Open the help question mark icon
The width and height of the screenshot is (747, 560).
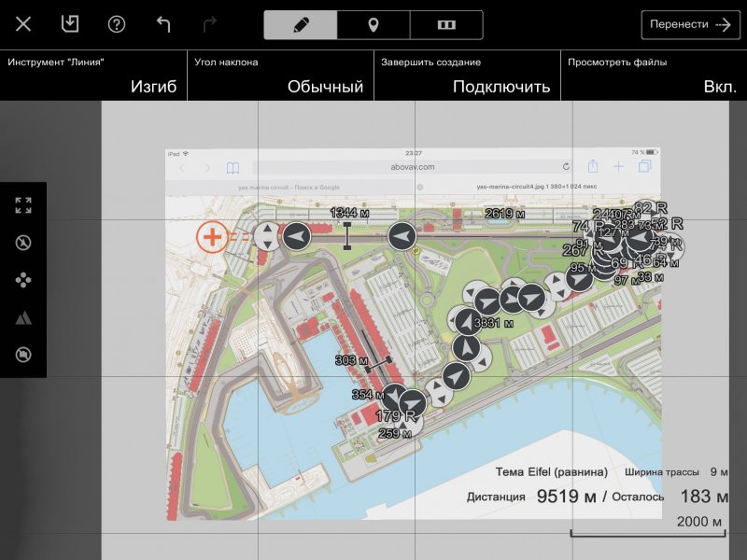tap(117, 25)
